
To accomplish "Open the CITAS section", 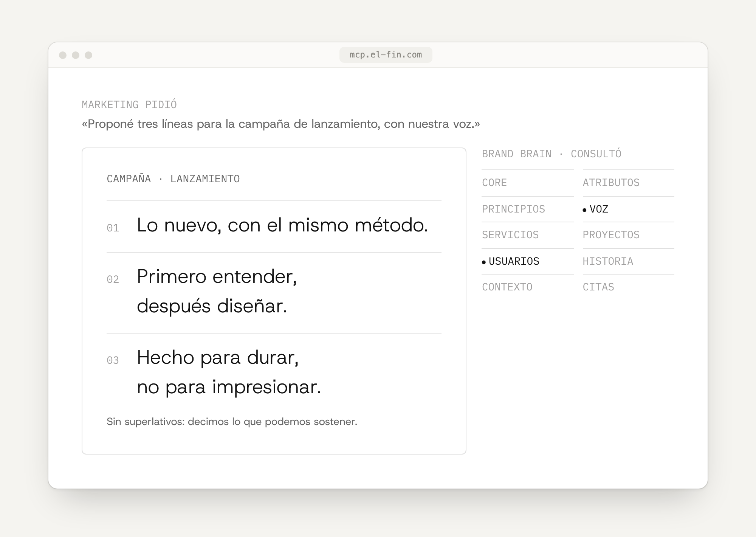I will click(598, 287).
